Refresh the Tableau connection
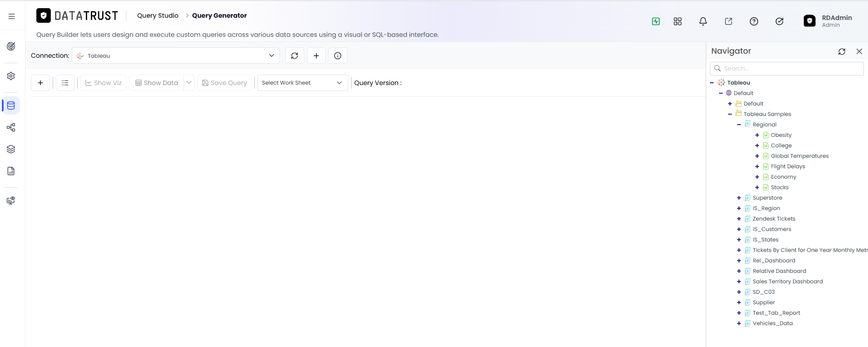Image resolution: width=868 pixels, height=347 pixels. (294, 55)
